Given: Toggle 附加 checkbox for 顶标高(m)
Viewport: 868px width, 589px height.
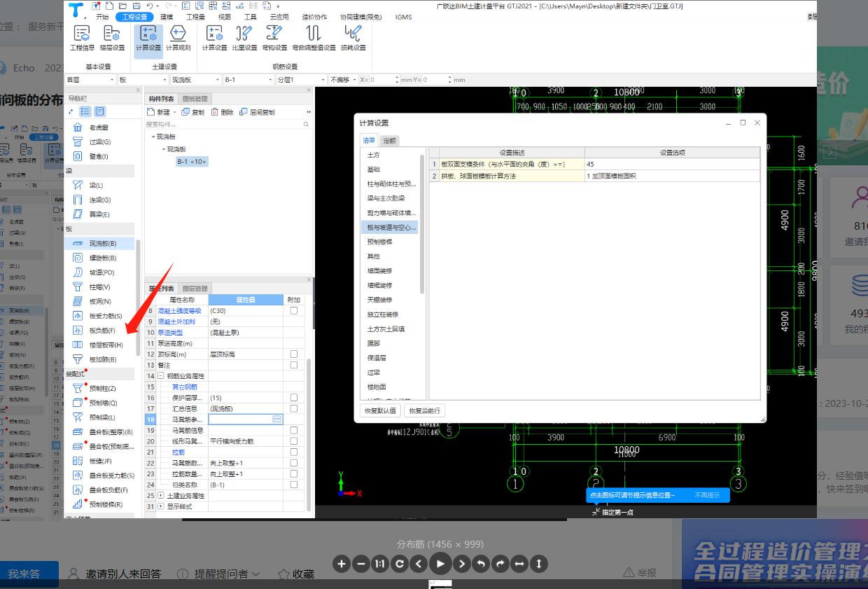Looking at the screenshot, I should click(x=294, y=354).
